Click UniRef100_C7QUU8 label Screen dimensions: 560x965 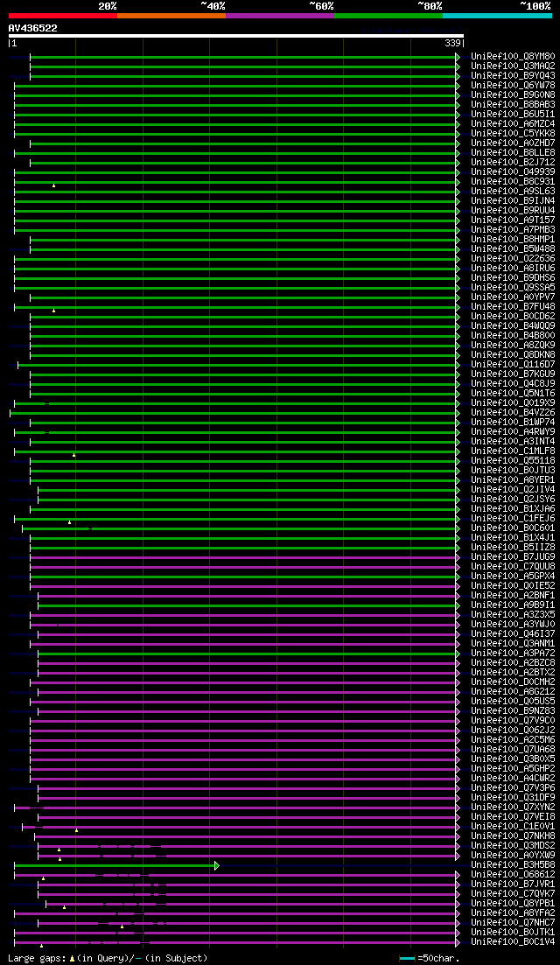click(513, 567)
